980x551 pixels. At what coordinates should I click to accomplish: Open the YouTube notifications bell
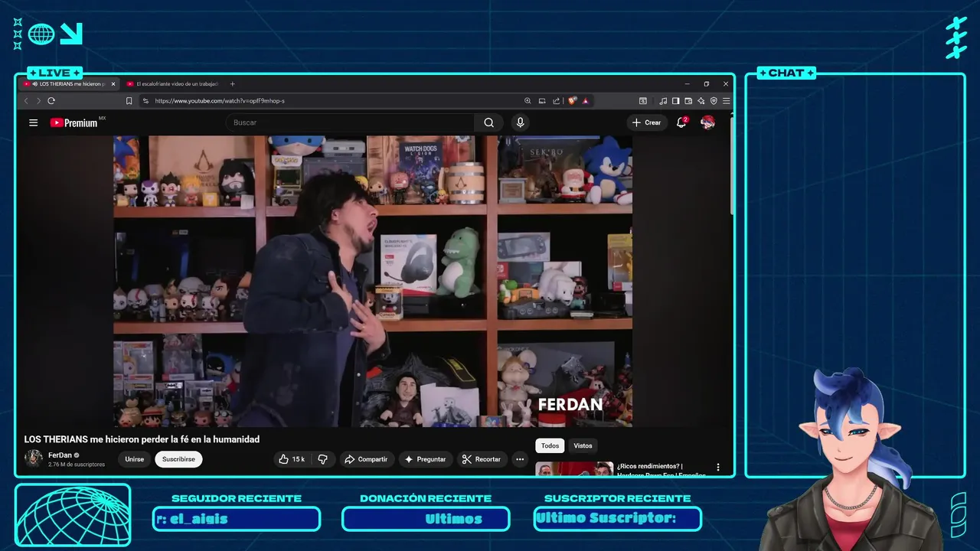click(x=681, y=122)
